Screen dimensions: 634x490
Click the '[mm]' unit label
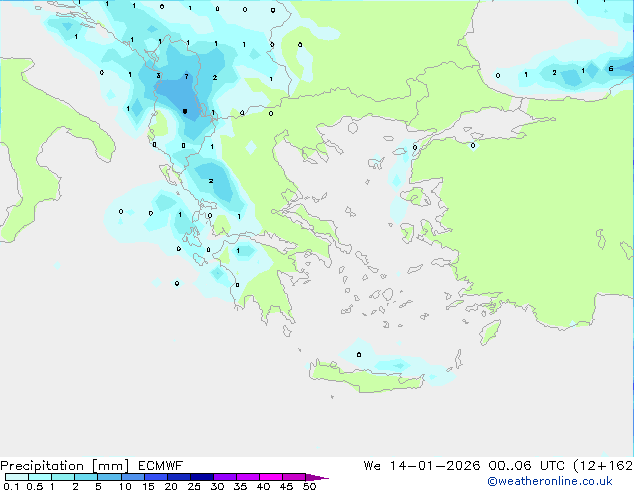(x=110, y=466)
